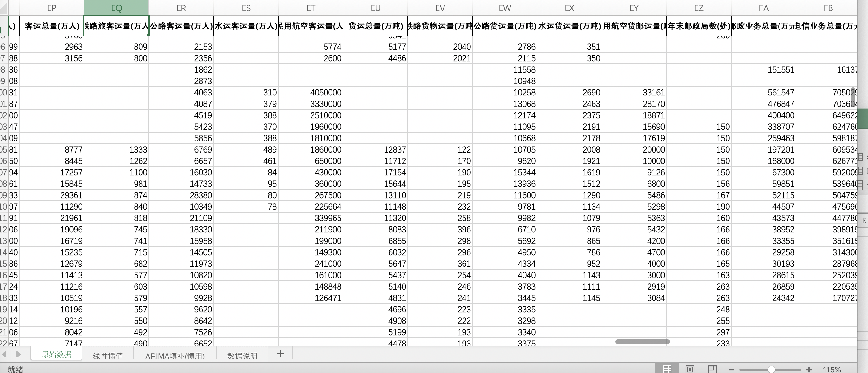The image size is (868, 373).
Task: Click the zoom in plus icon
Action: pyautogui.click(x=809, y=370)
